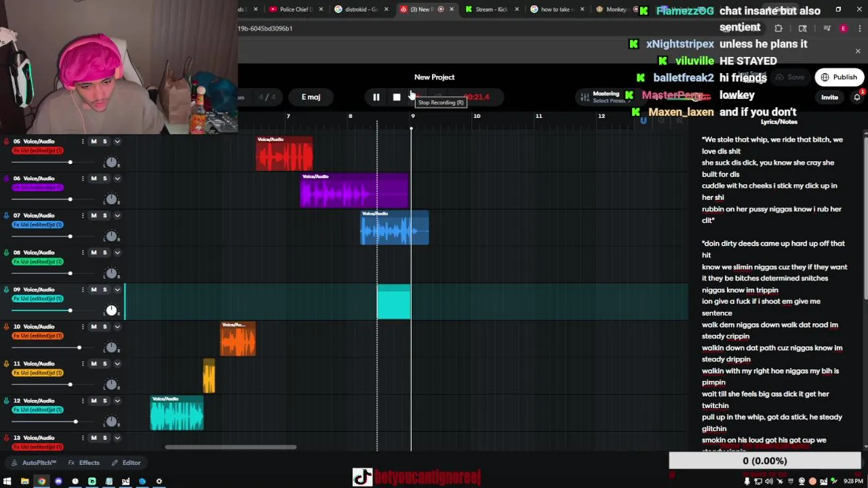868x488 pixels.
Task: Open the E maj key selector
Action: pyautogui.click(x=311, y=97)
